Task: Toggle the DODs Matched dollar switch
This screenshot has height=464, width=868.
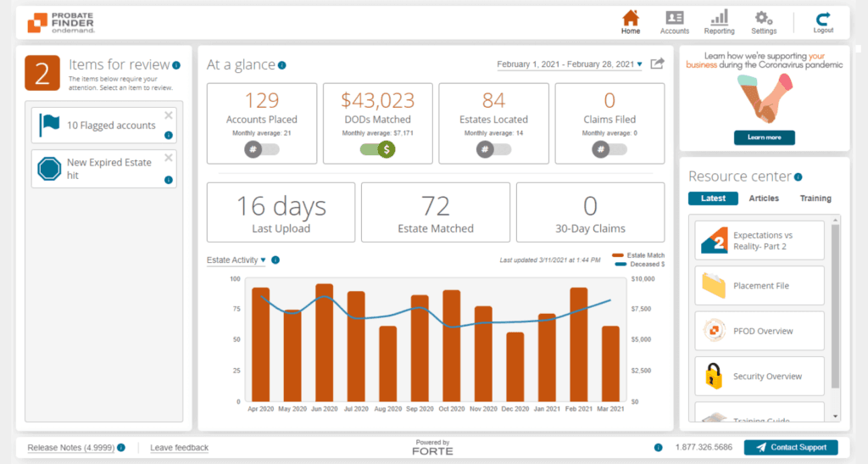Action: click(x=377, y=149)
